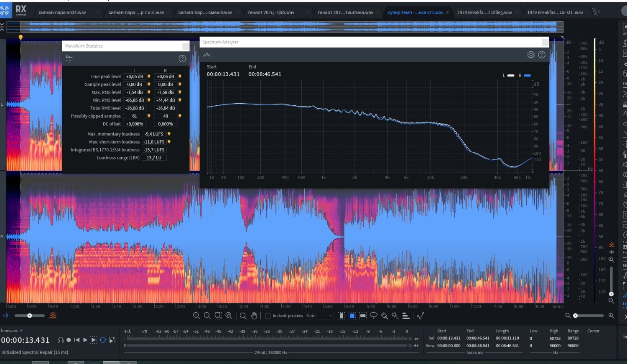Open help for Waveform Statistics
This screenshot has height=364, width=627.
[182, 59]
